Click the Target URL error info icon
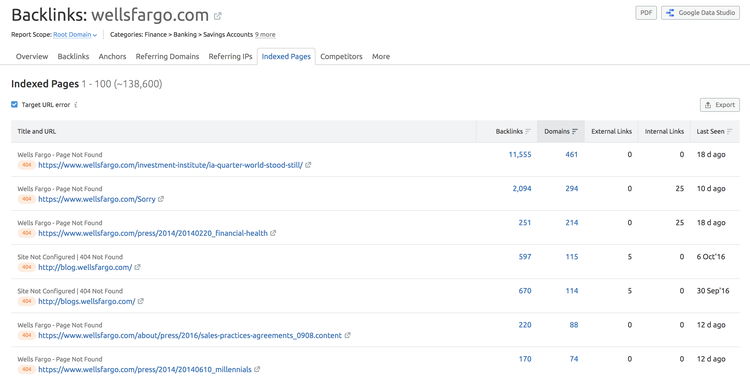 (x=76, y=105)
